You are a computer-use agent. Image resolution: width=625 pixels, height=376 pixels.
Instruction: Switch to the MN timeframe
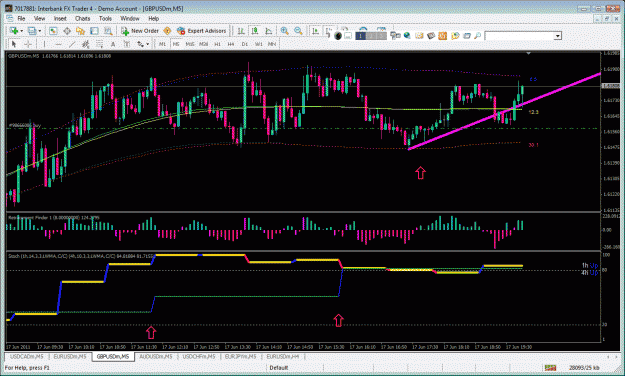(272, 44)
